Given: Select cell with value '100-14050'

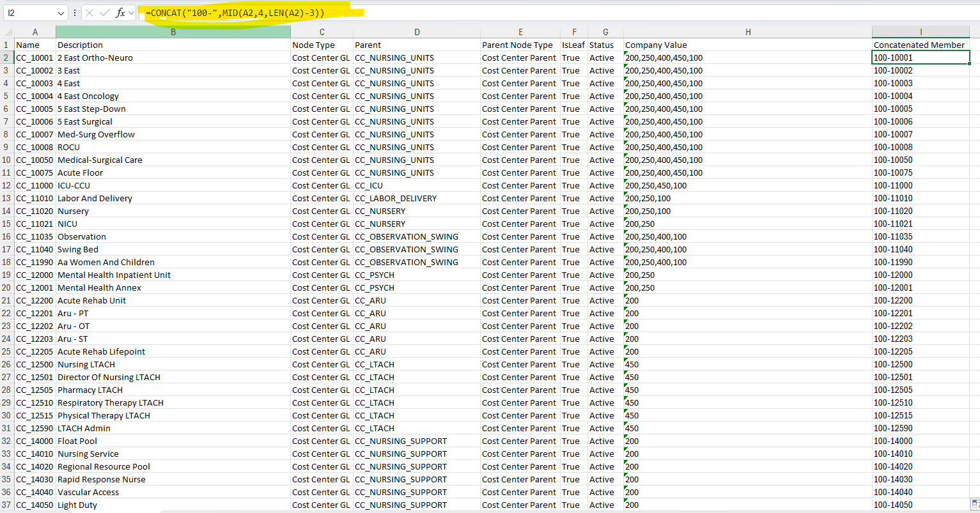Looking at the screenshot, I should 921,505.
